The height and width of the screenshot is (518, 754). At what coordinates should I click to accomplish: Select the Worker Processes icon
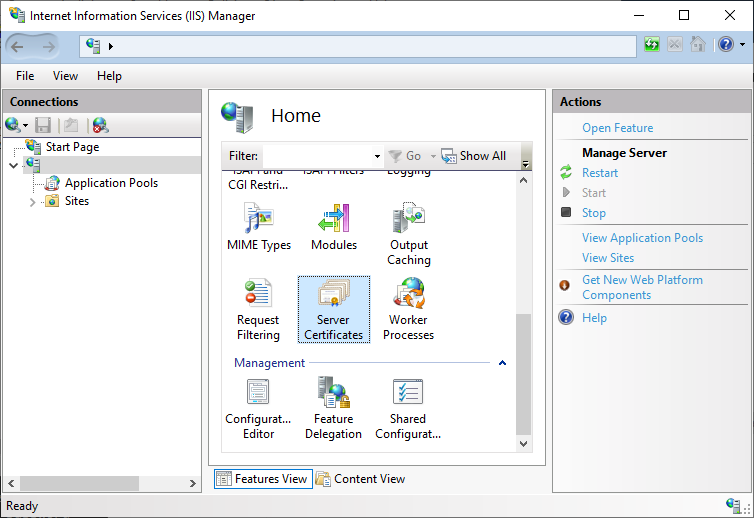point(408,308)
